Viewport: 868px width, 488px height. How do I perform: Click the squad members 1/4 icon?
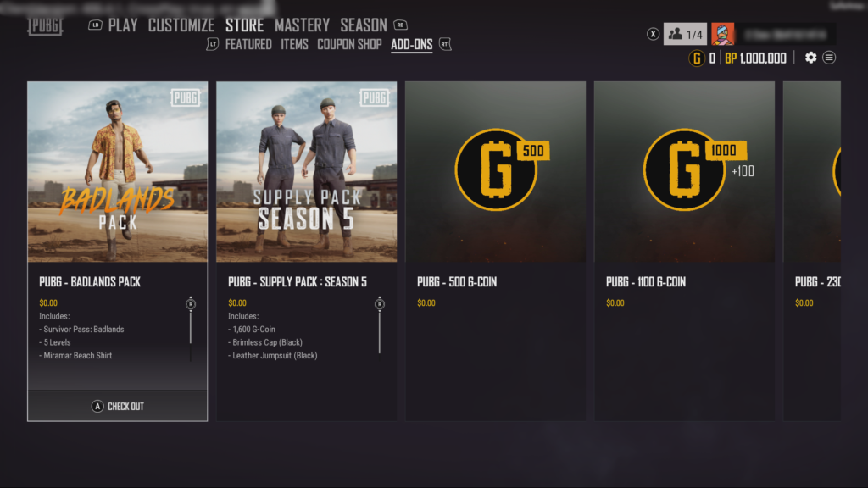coord(685,34)
